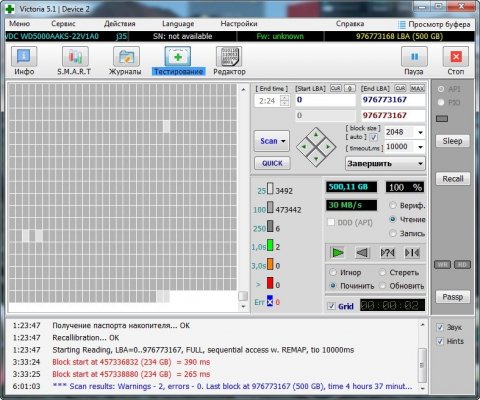Open the timeout 10000 ms dropdown
Viewport: 480px width, 400px height.
(x=421, y=147)
